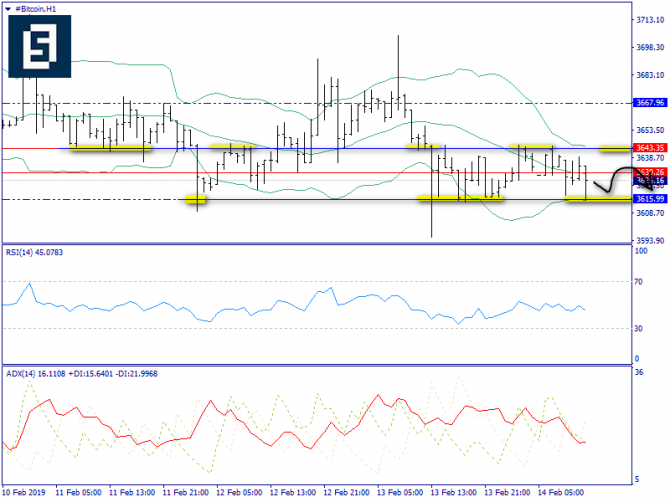
Task: Click the 3653.50 price scale value
Action: pyautogui.click(x=650, y=130)
